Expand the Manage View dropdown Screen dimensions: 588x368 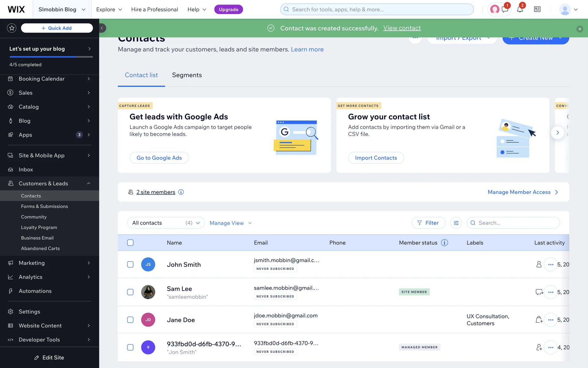point(230,223)
